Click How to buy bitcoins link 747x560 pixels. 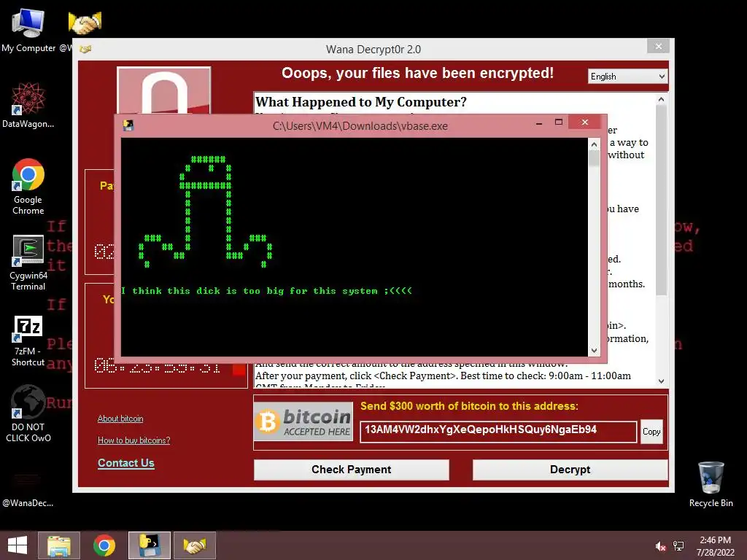coord(134,440)
